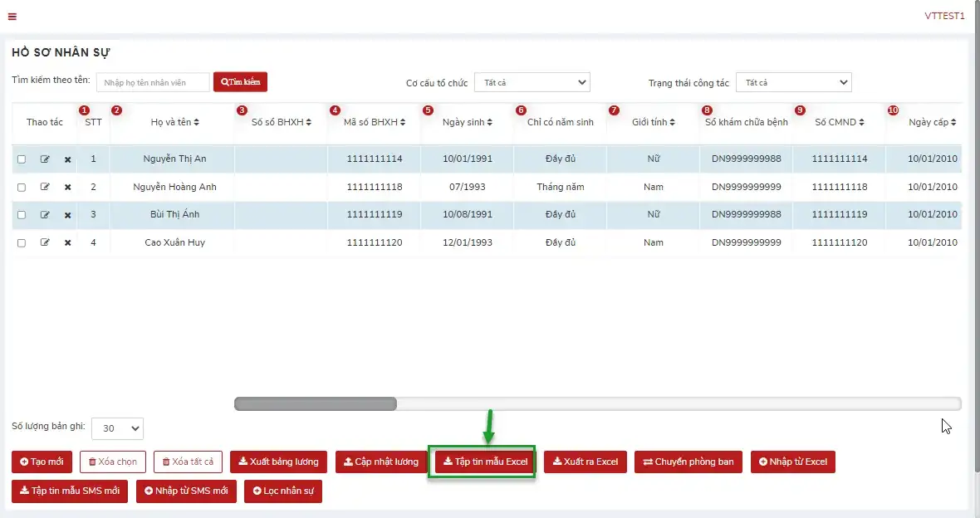Open the hamburger menu icon
Viewport: 980px width, 518px height.
click(x=12, y=17)
